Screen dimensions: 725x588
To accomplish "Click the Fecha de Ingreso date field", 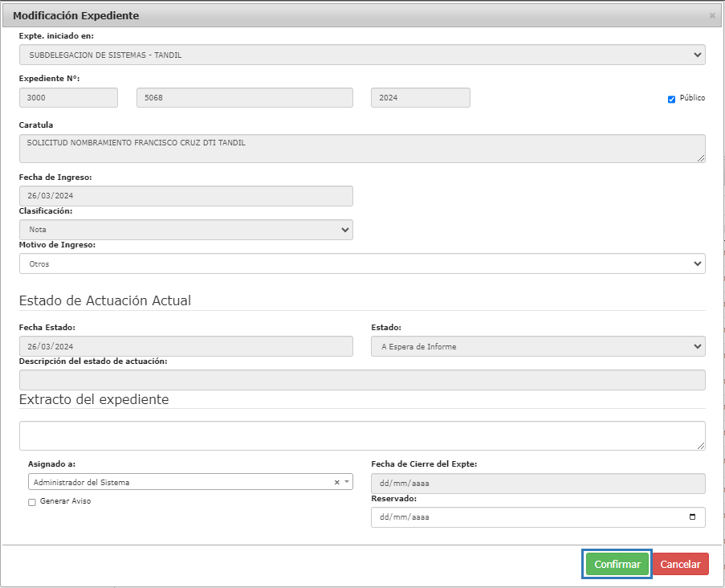I will [x=185, y=196].
